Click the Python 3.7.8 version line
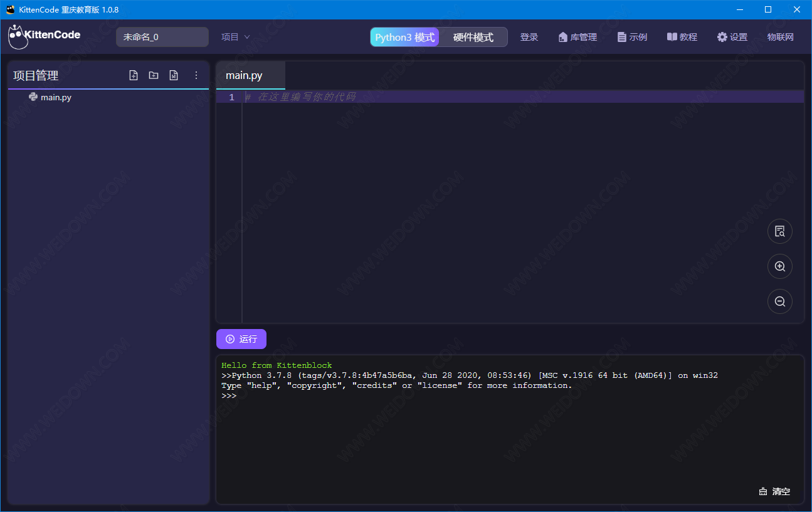Viewport: 812px width, 512px height. [470, 375]
